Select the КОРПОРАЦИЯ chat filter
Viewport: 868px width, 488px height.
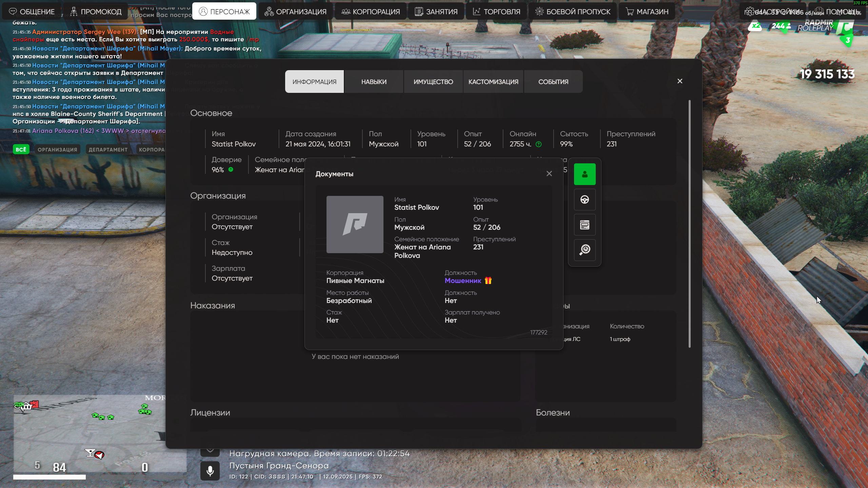coord(152,149)
